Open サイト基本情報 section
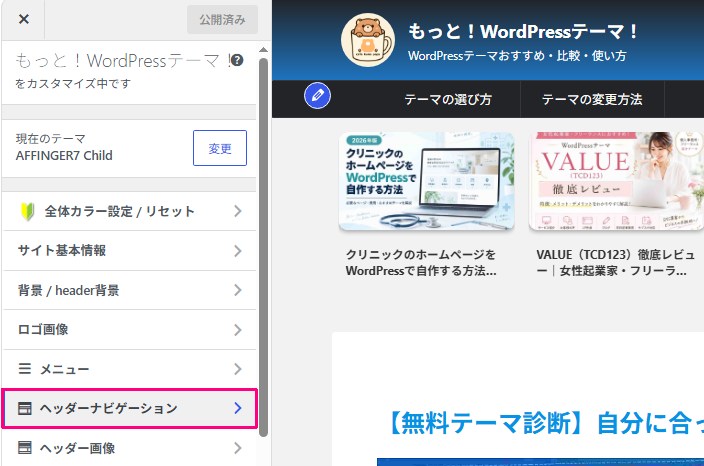704x466 pixels. 129,251
